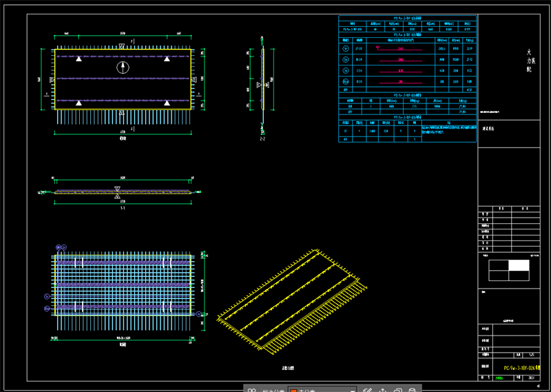
Task: Click the green text at the title block bottom
Action: (x=499, y=378)
